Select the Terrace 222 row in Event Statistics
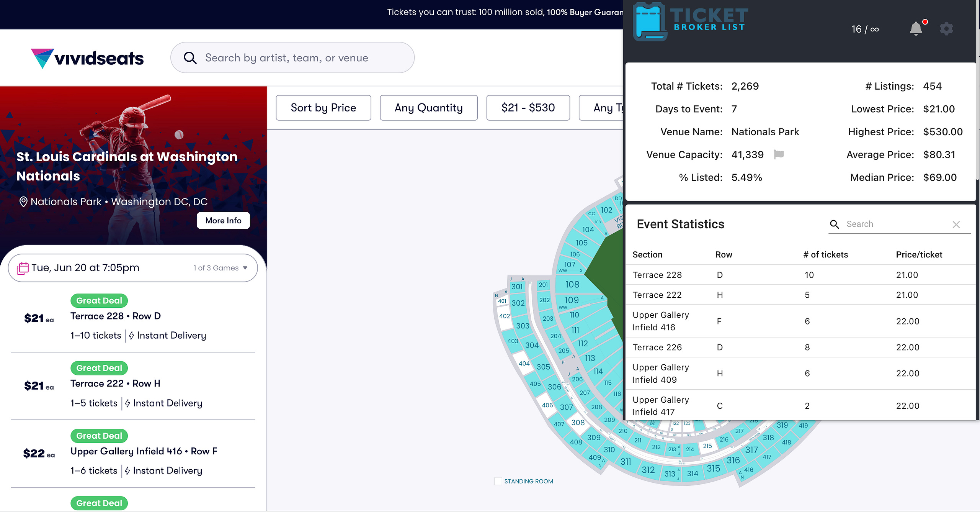 [800, 295]
